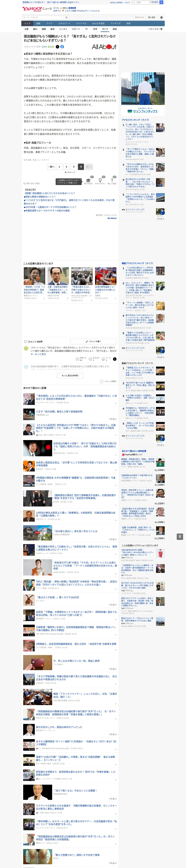Image resolution: width=186 pixels, height=868 pixels.
Task: Open article 「夏はダニが急増…」置くだけでほぼ0匹
Action: (x=57, y=597)
